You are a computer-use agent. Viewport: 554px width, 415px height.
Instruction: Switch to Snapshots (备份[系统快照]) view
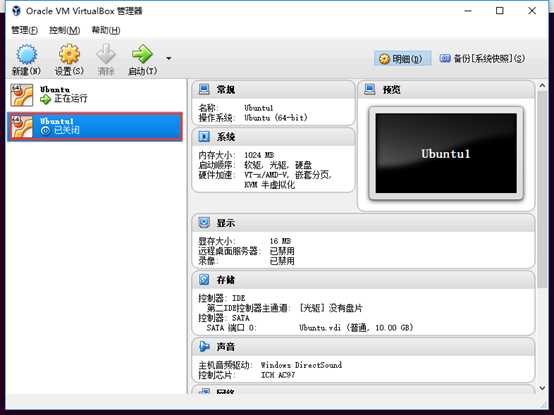(482, 59)
